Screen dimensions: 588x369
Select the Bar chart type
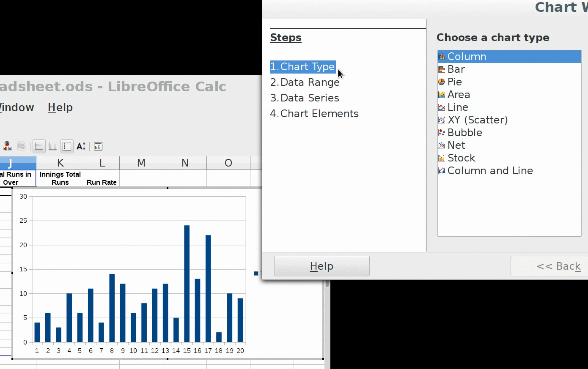click(456, 69)
